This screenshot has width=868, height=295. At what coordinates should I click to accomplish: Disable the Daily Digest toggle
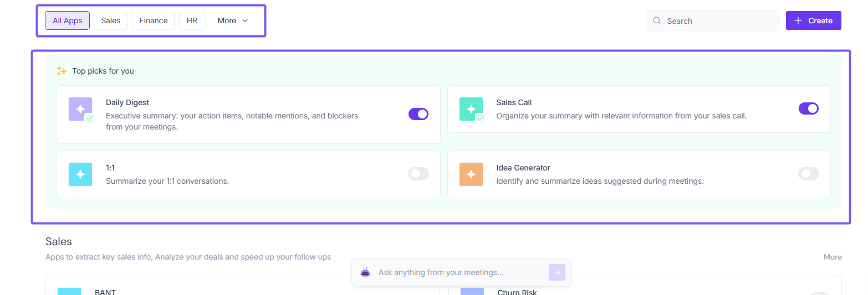pos(418,114)
